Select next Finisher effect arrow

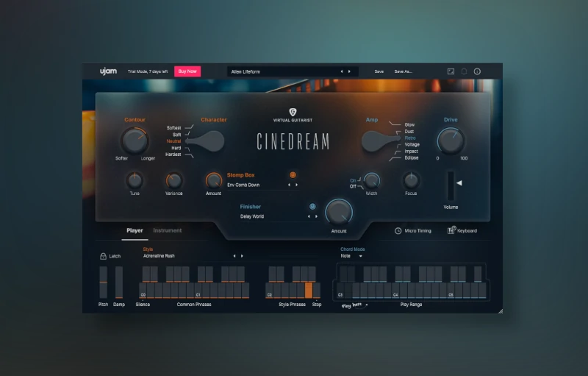tap(317, 216)
